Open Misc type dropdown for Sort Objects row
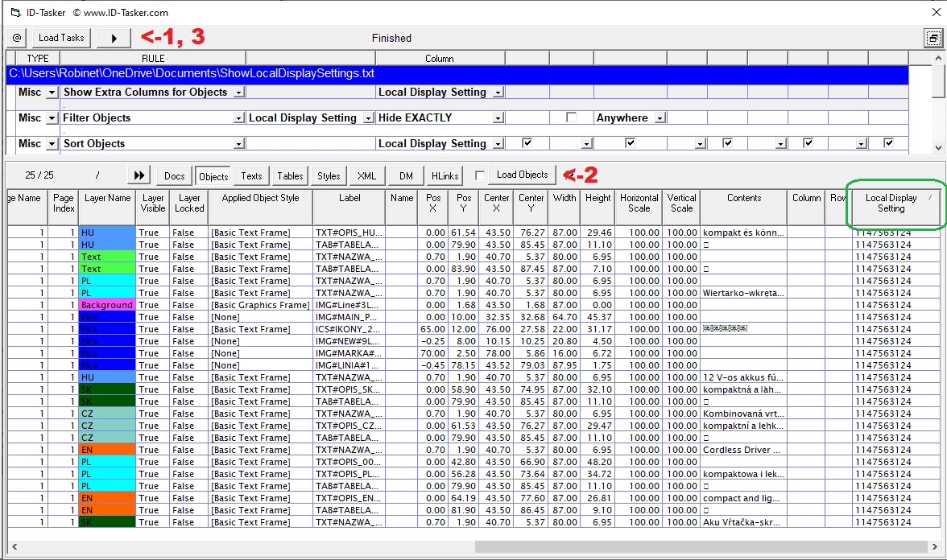 coord(52,143)
